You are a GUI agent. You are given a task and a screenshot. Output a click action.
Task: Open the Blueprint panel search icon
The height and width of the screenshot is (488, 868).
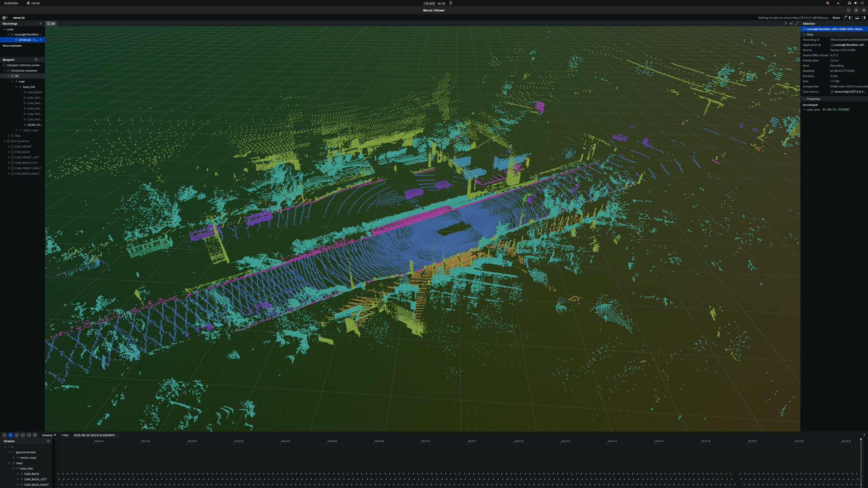[x=36, y=60]
